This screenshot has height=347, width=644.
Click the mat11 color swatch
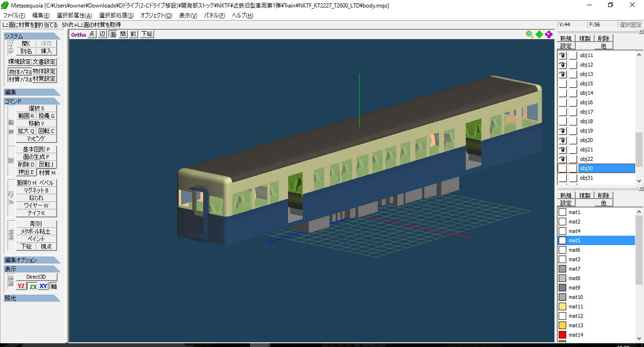coord(562,306)
